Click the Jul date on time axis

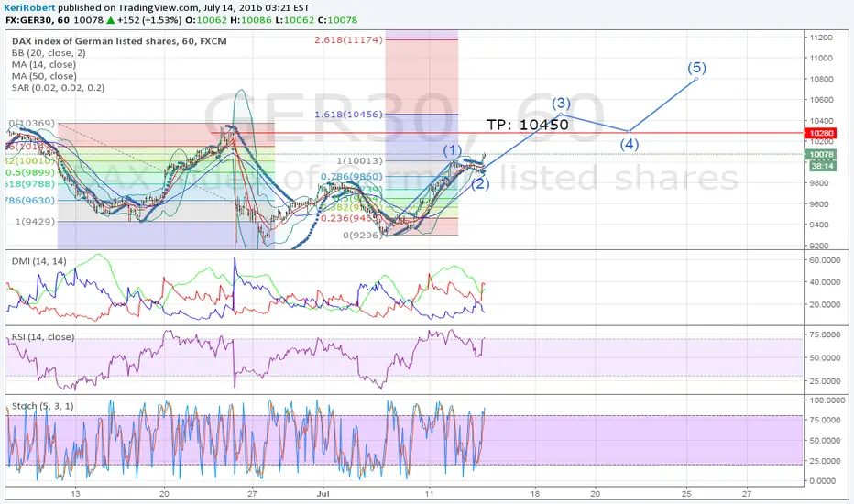323,494
